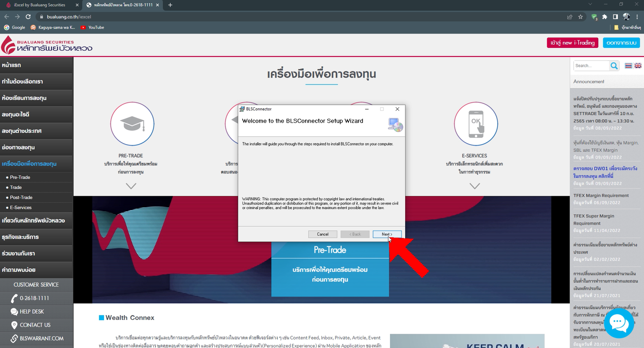Focus the Search input field

[x=592, y=66]
